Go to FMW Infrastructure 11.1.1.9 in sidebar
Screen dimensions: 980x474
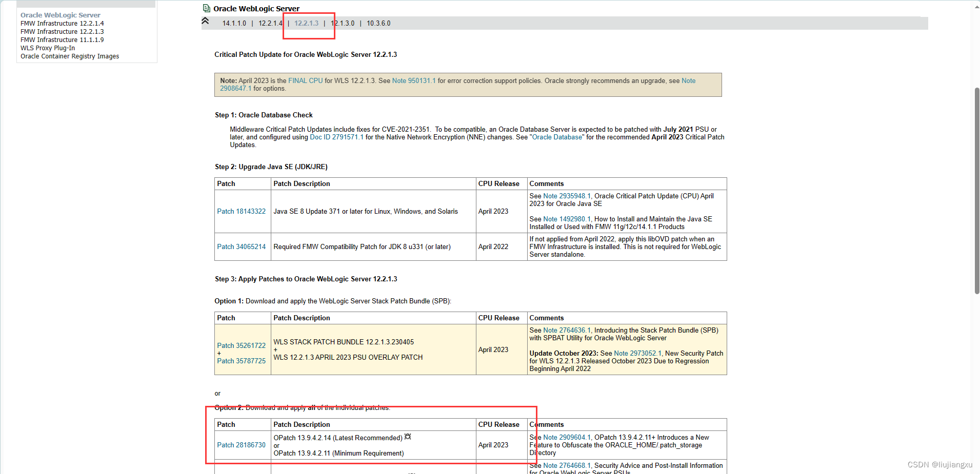62,40
